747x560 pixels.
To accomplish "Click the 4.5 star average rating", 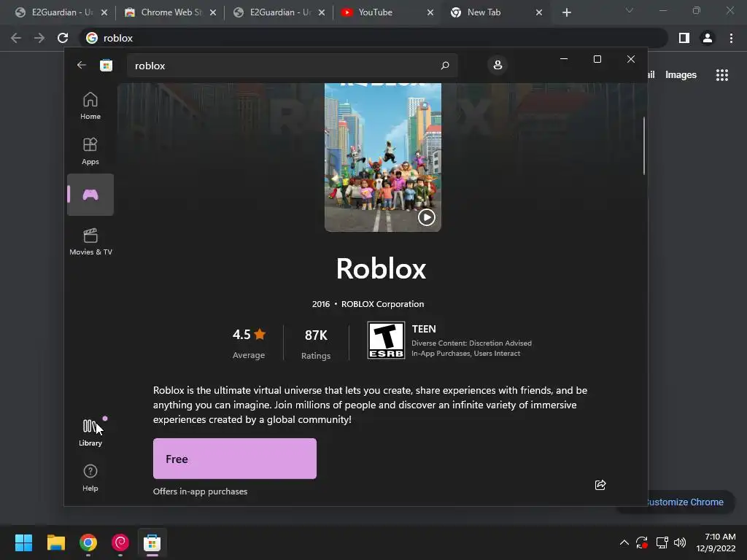I will 249,343.
